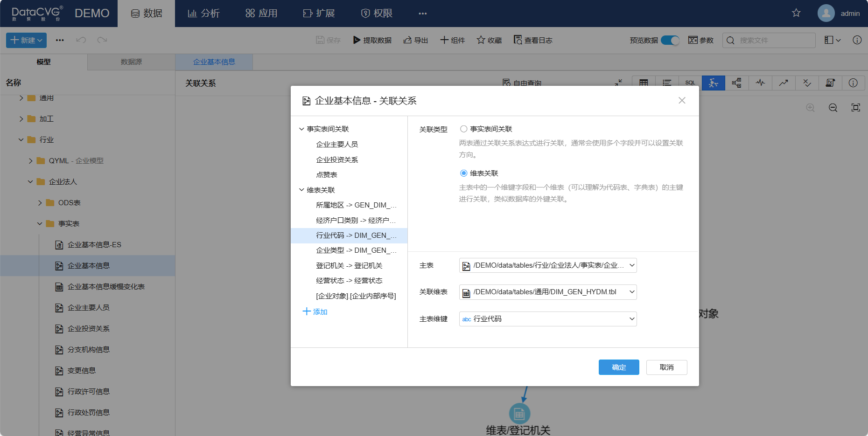Screen dimensions: 868x436
Task: Open the pulse waveform view icon
Action: pos(760,83)
